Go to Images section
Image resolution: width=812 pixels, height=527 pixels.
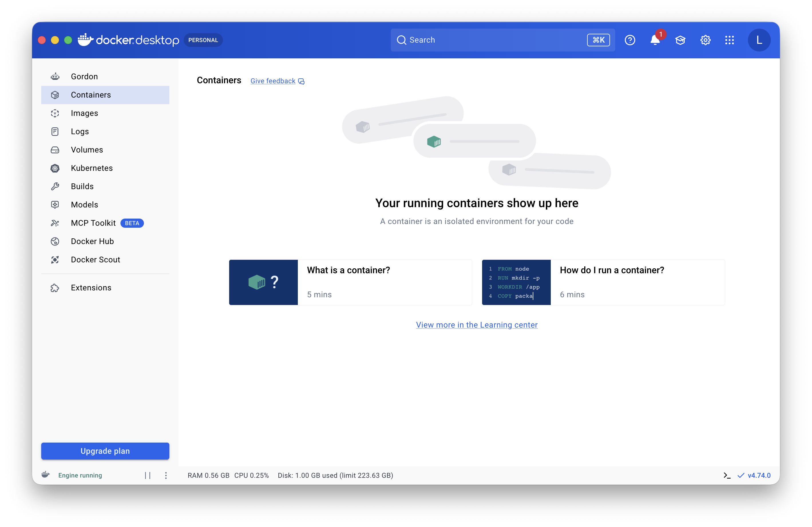point(105,113)
